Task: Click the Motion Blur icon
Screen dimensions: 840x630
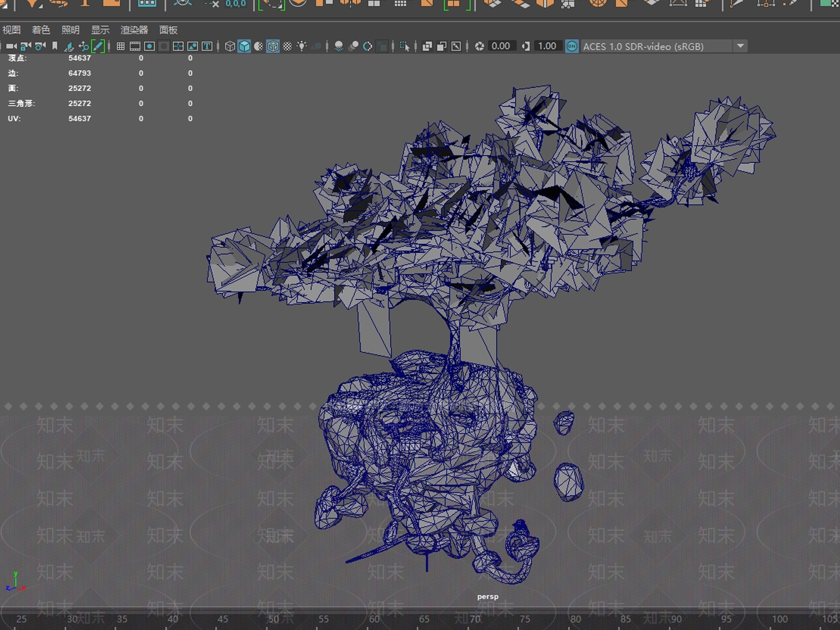Action: pyautogui.click(x=354, y=46)
